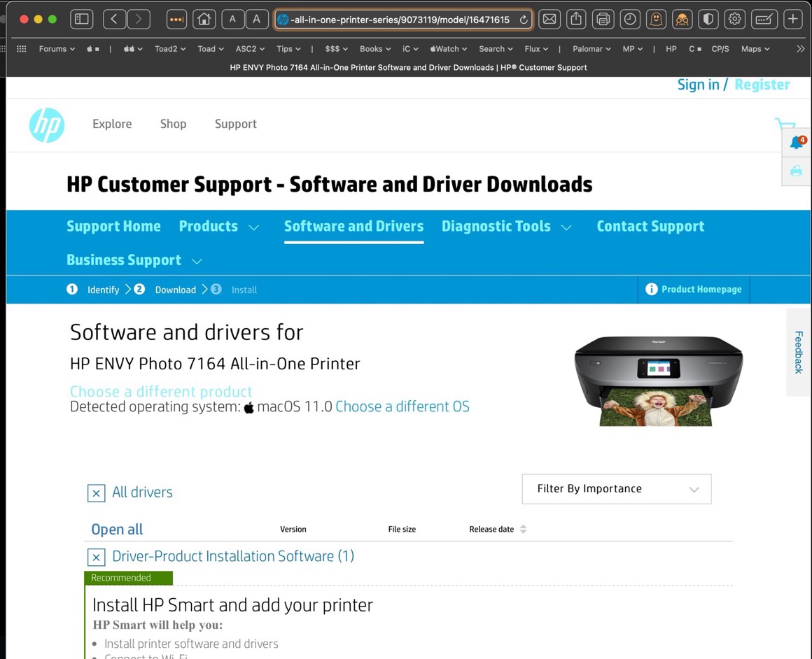The width and height of the screenshot is (812, 659).
Task: Open the Palomar bookmarks folder
Action: pos(591,49)
